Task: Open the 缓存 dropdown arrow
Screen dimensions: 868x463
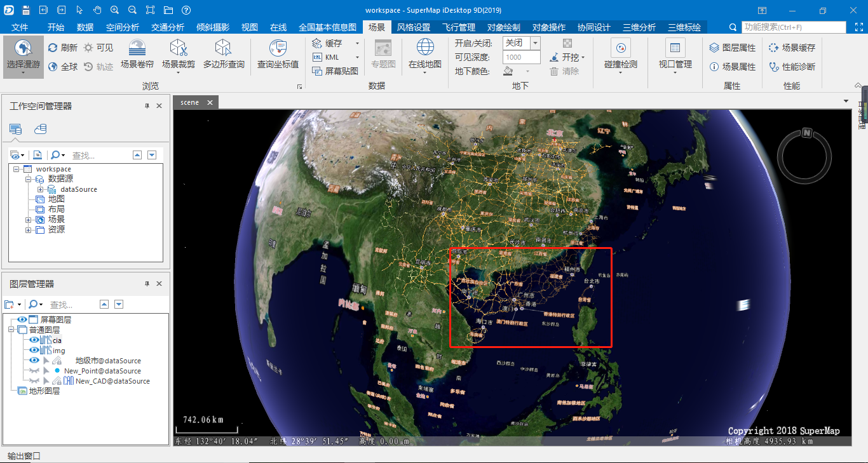Action: [x=358, y=43]
